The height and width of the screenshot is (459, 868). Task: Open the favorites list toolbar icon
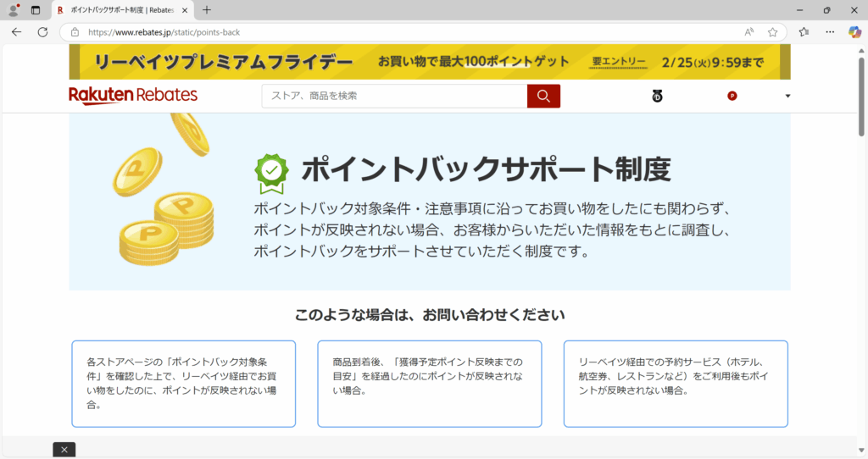click(x=804, y=32)
